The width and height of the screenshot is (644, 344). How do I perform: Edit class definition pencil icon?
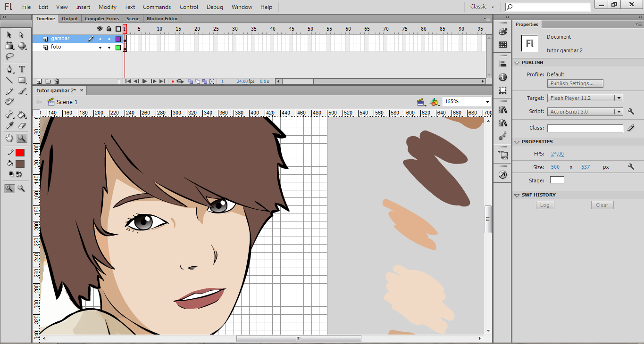point(631,128)
